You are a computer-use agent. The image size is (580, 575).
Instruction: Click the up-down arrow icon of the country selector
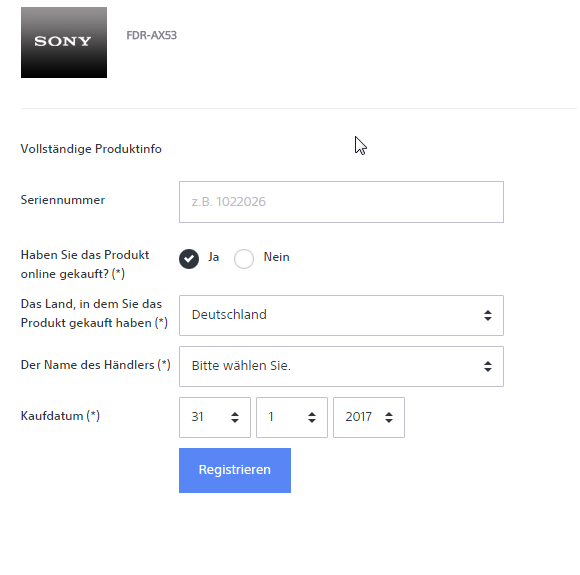[488, 315]
